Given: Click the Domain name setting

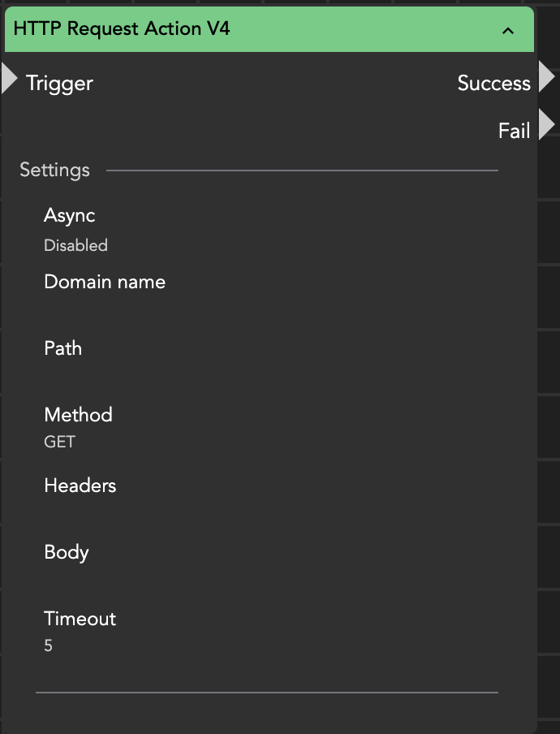Looking at the screenshot, I should pyautogui.click(x=105, y=283).
